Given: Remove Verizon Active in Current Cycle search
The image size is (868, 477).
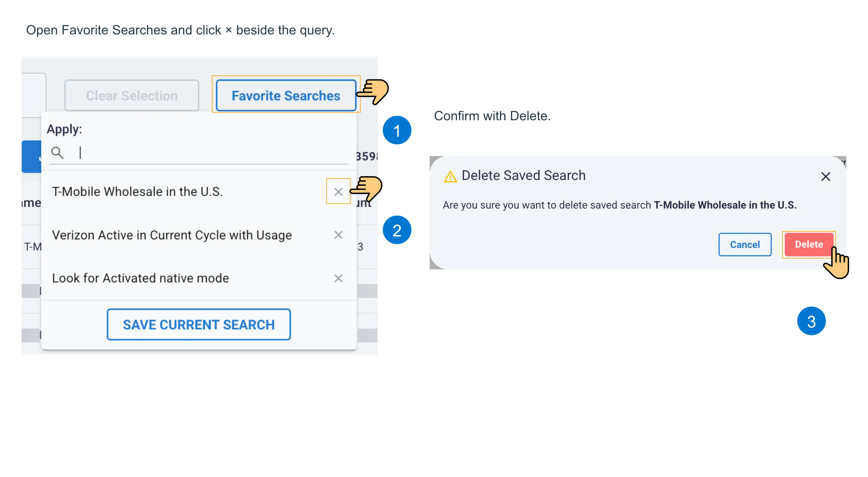Looking at the screenshot, I should pos(338,235).
